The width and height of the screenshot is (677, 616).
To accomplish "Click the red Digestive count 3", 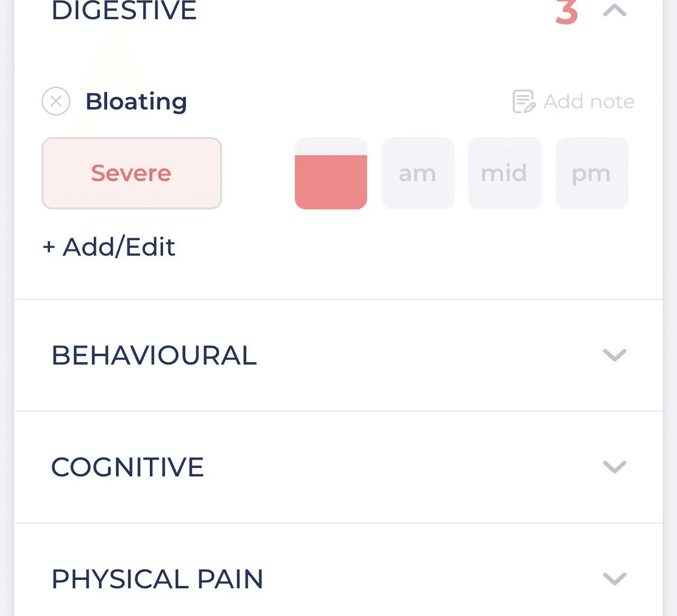I will tap(566, 11).
